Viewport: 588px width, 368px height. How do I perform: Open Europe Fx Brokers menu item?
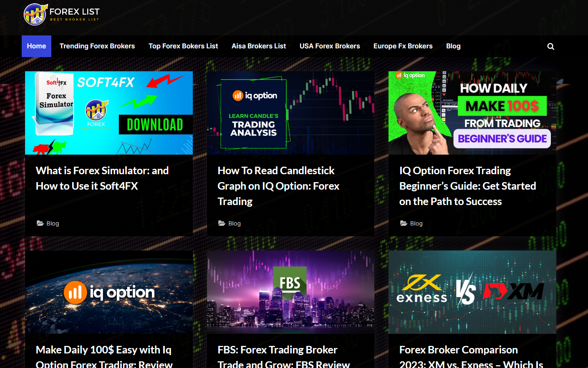click(403, 46)
